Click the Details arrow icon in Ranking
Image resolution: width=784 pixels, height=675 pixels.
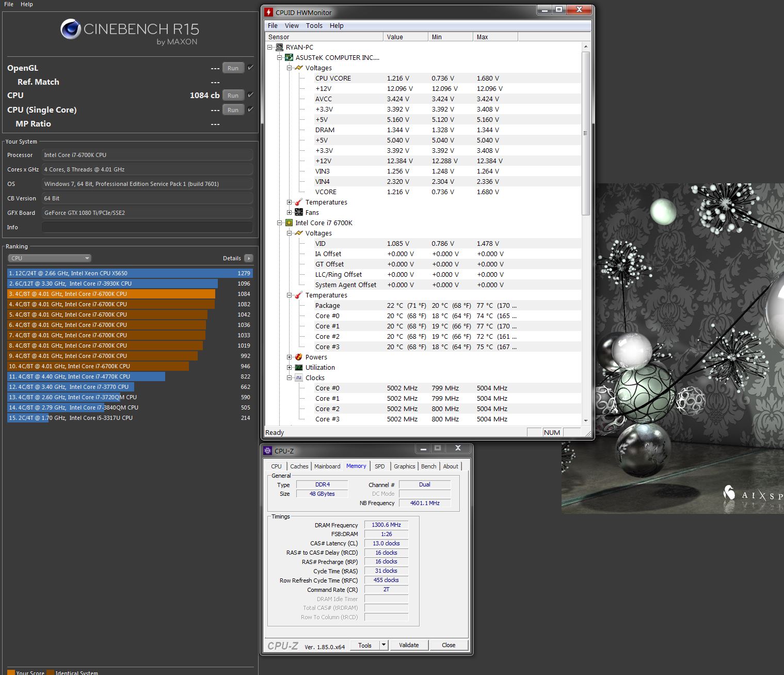pyautogui.click(x=249, y=258)
